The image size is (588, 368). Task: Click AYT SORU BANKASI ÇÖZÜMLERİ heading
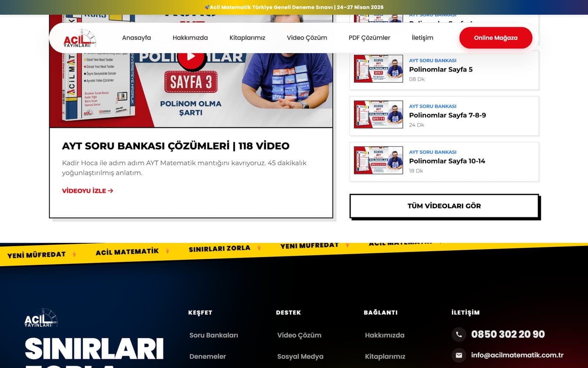(x=176, y=146)
